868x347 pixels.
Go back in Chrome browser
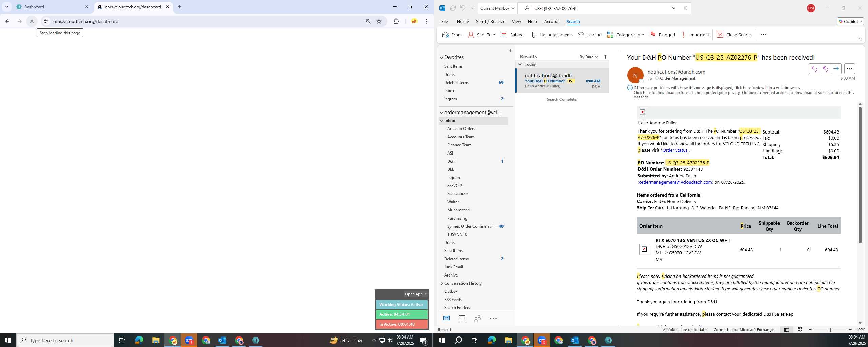click(x=7, y=21)
